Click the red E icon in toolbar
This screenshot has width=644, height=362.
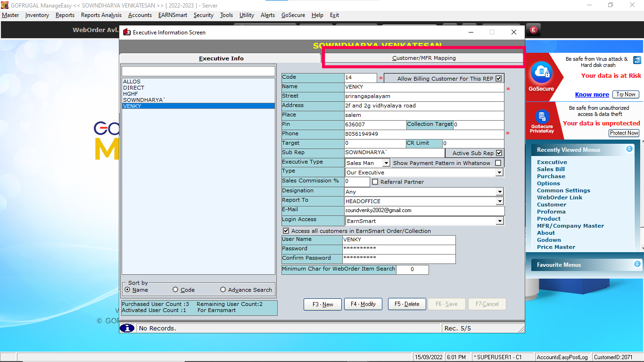(533, 30)
